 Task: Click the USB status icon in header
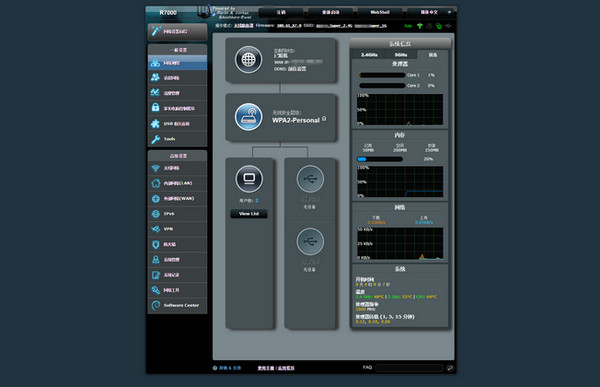(x=448, y=26)
